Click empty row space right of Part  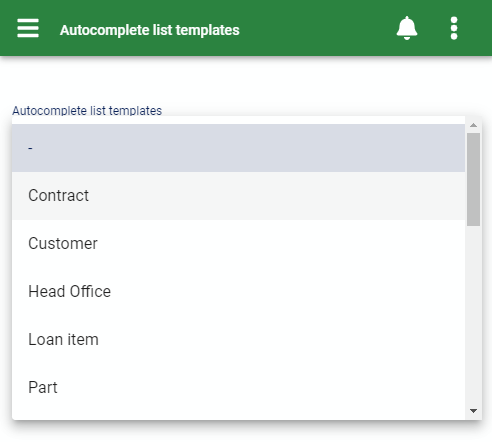coord(260,388)
